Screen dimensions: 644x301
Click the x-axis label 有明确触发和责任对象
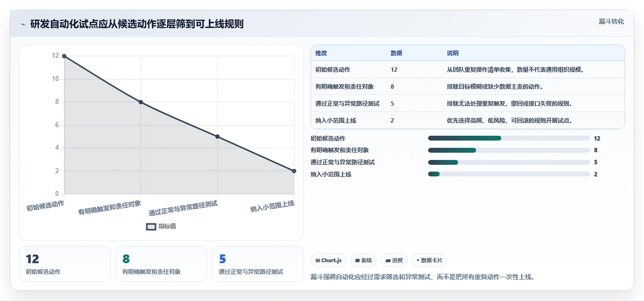coord(110,207)
